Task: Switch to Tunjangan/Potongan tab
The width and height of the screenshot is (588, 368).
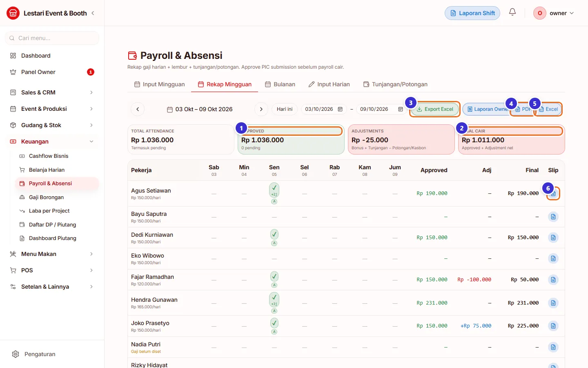Action: 395,84
